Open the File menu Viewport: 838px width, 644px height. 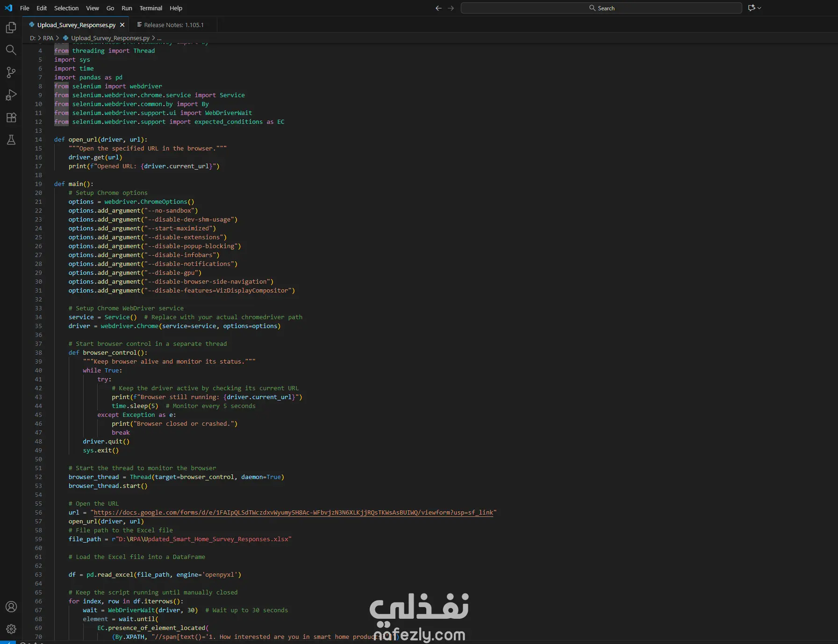[25, 8]
